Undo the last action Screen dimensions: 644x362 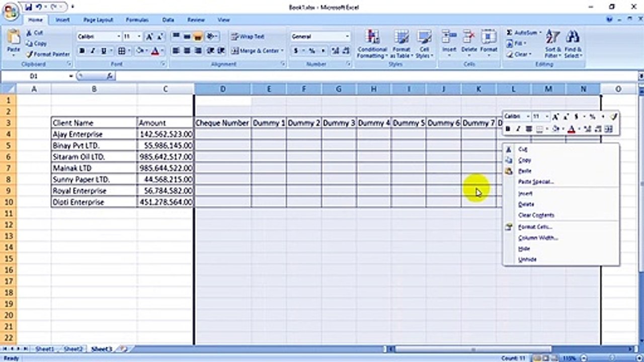pos(39,7)
